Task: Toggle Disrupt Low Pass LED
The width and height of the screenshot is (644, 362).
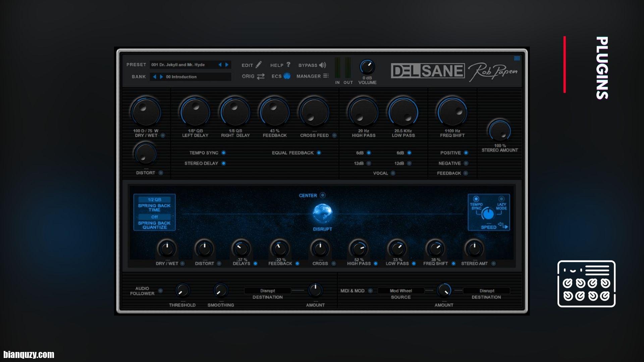Action: pos(414,264)
